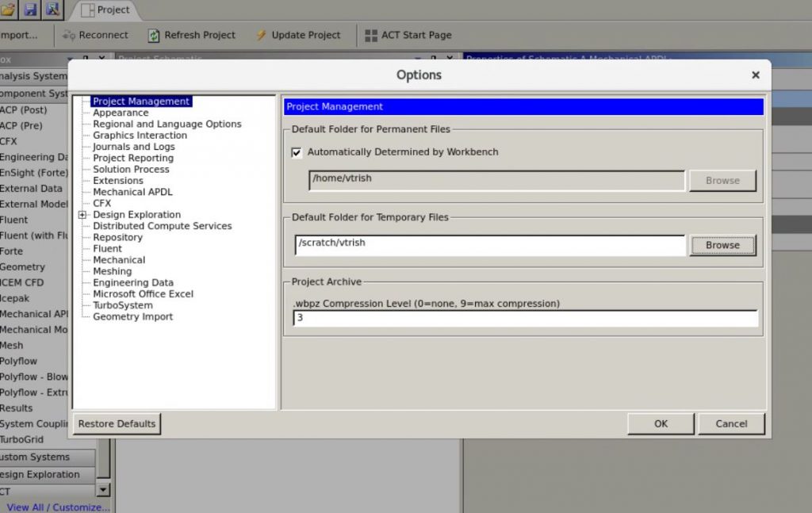
Task: Open the View All / Customize link
Action: click(57, 507)
